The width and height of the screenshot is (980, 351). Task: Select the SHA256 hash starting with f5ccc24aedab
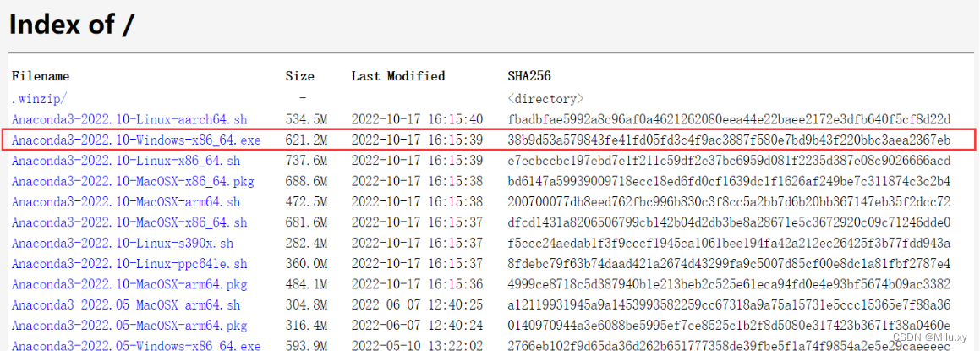tap(730, 244)
